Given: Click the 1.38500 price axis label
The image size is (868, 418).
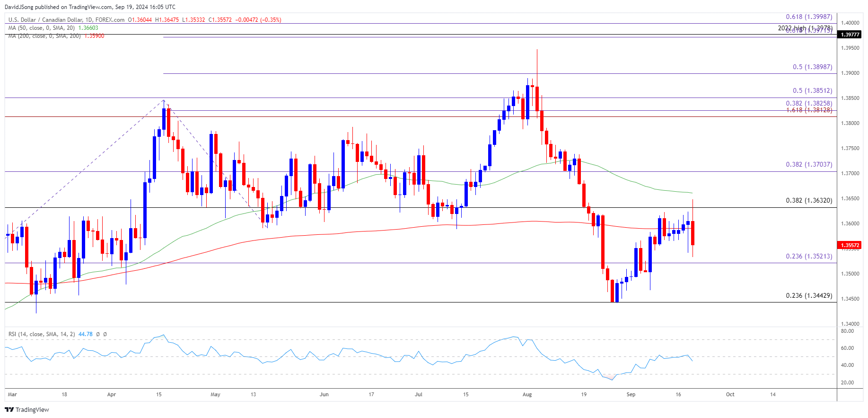Looking at the screenshot, I should 850,98.
